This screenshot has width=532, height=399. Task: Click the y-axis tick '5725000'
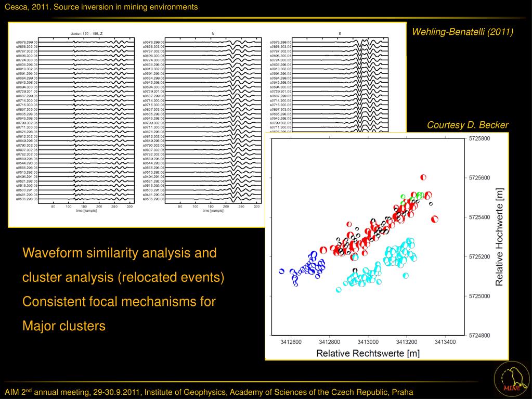(x=479, y=296)
